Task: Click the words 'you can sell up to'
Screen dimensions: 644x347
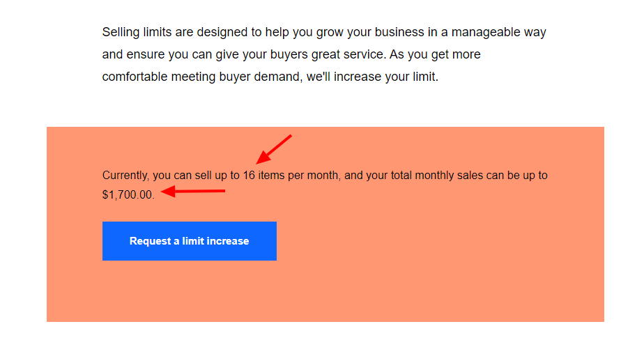Action: pyautogui.click(x=196, y=176)
